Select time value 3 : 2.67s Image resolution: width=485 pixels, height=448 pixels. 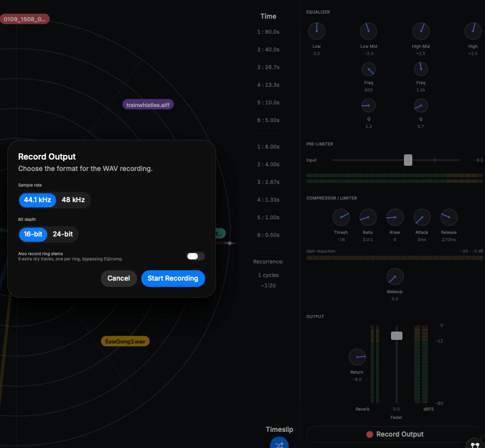coord(268,182)
